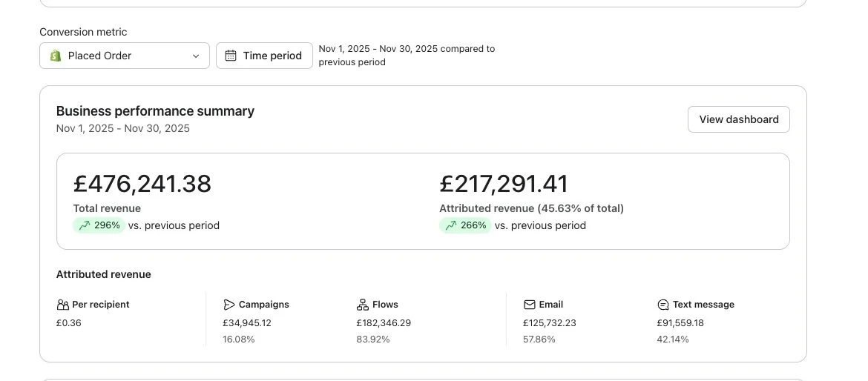Click the 296% total revenue trend badge

click(x=99, y=225)
